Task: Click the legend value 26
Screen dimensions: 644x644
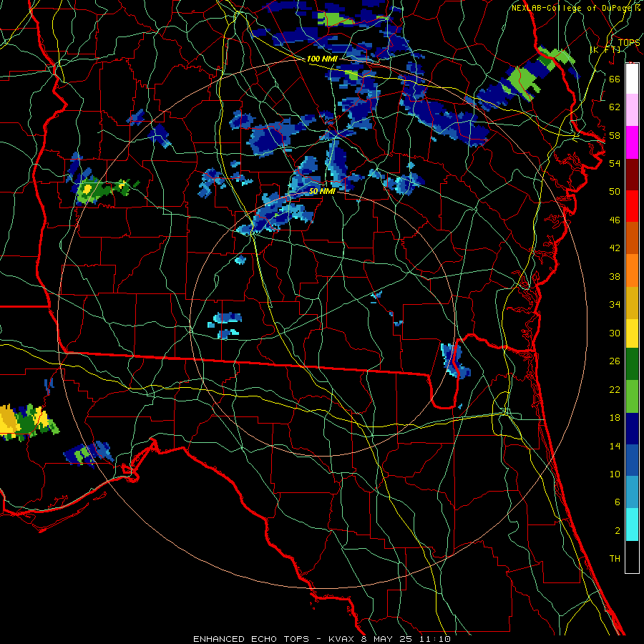Action: pyautogui.click(x=615, y=361)
